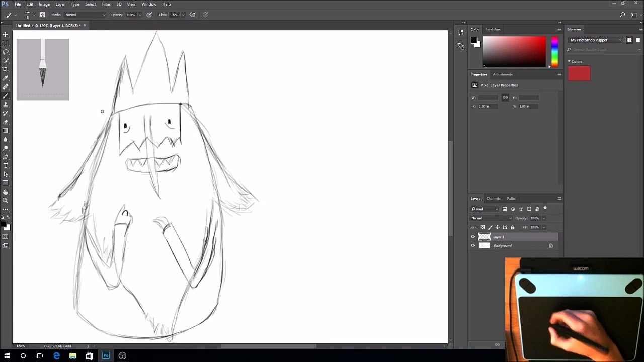Select the Clone Stamp tool
This screenshot has height=362, width=644.
click(x=6, y=105)
